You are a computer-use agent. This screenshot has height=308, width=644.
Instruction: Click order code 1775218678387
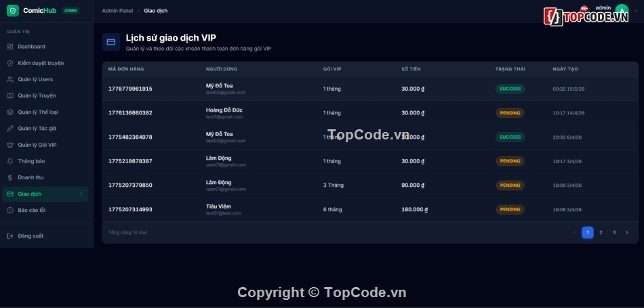click(130, 161)
